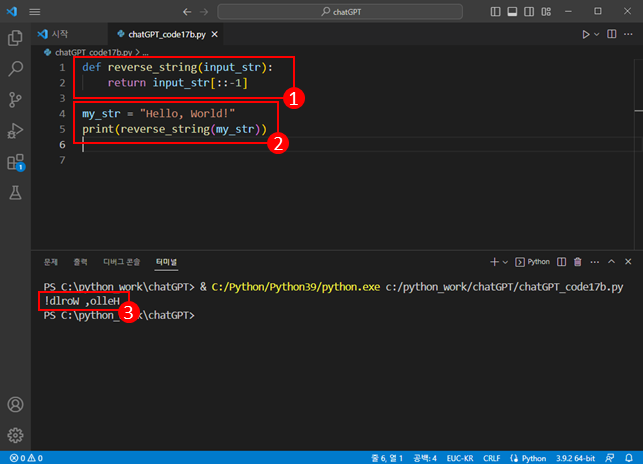Close the terminal panel
Screen dimensions: 643x464
coord(628,262)
